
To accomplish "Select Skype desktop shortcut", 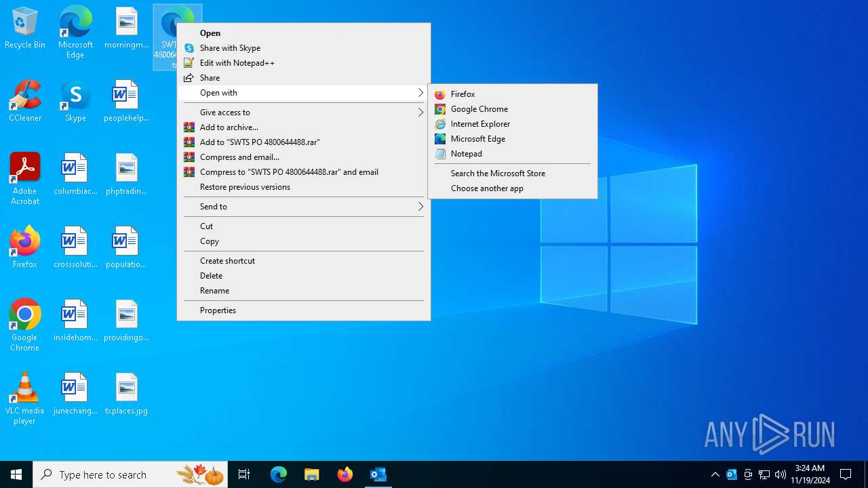I will (x=75, y=101).
